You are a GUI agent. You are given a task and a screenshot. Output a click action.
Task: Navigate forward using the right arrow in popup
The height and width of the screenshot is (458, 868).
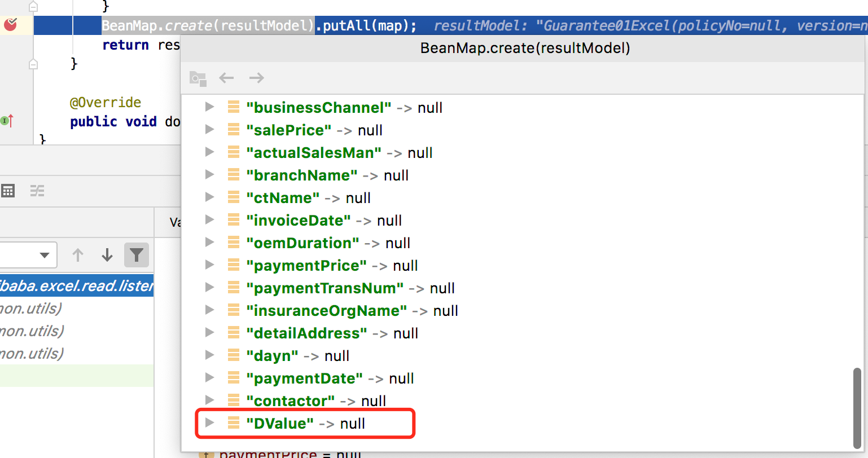tap(256, 78)
